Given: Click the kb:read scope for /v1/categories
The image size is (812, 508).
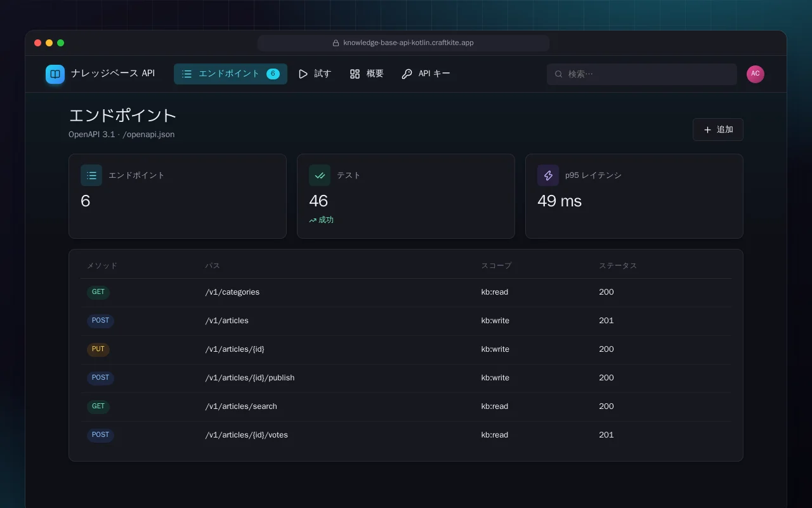Looking at the screenshot, I should point(495,292).
